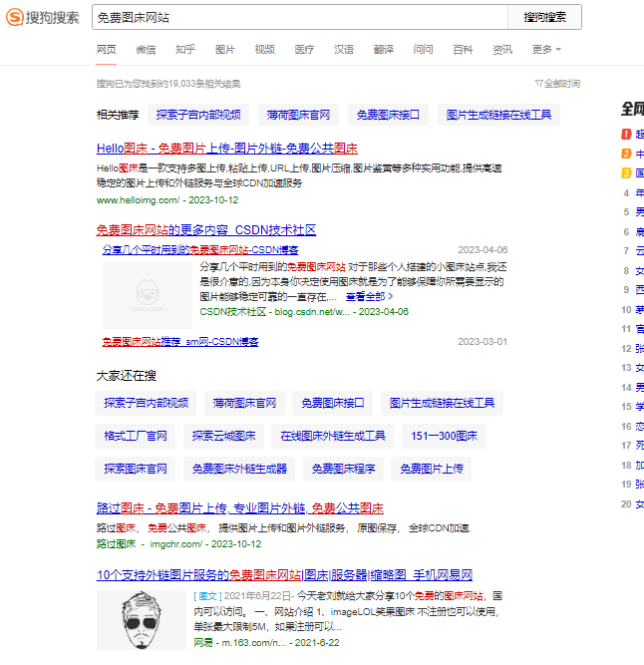
Task: Click the 在线图床外链生成工具 suggestion
Action: coord(333,436)
